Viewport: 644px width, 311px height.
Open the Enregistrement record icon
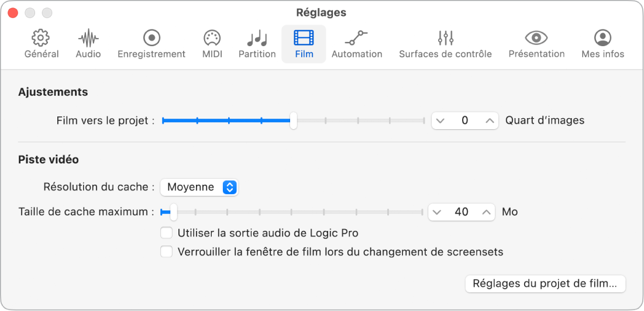151,39
